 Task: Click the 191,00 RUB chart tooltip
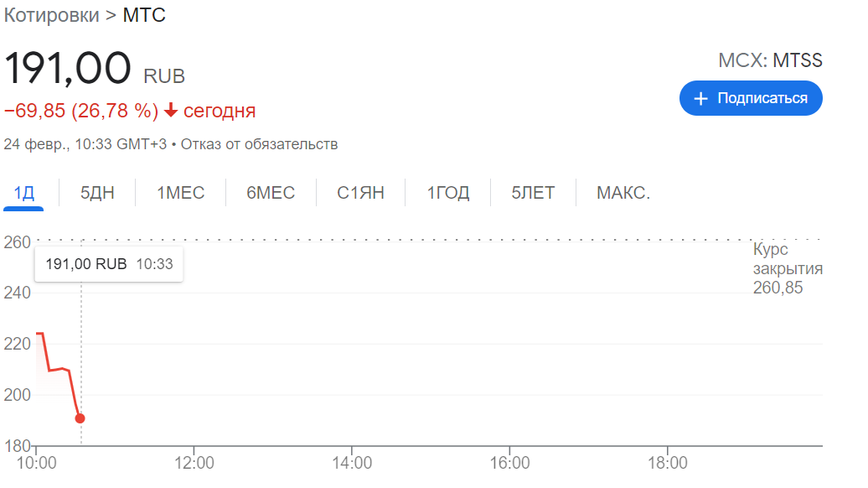[109, 264]
